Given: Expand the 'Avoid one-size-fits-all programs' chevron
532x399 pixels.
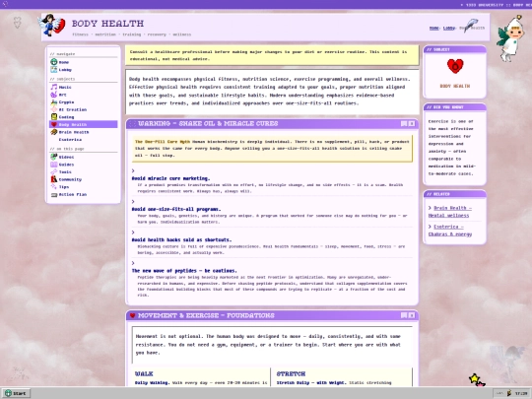Looking at the screenshot, I should tap(133, 202).
